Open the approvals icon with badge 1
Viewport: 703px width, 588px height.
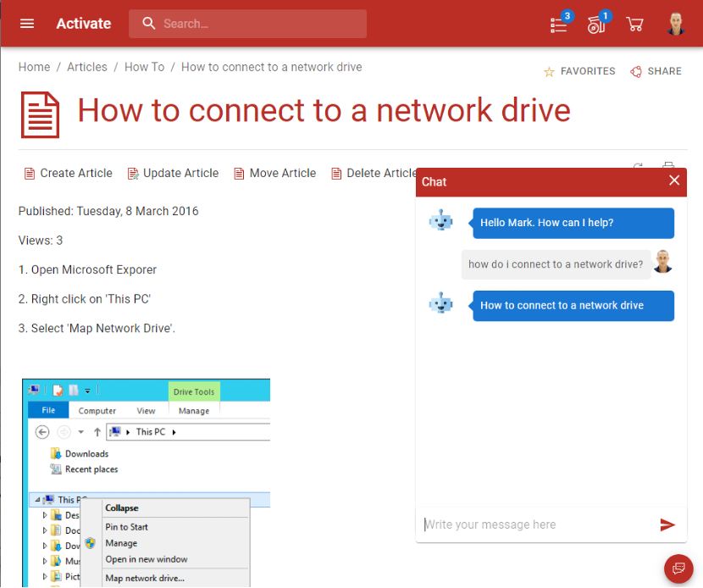tap(596, 25)
